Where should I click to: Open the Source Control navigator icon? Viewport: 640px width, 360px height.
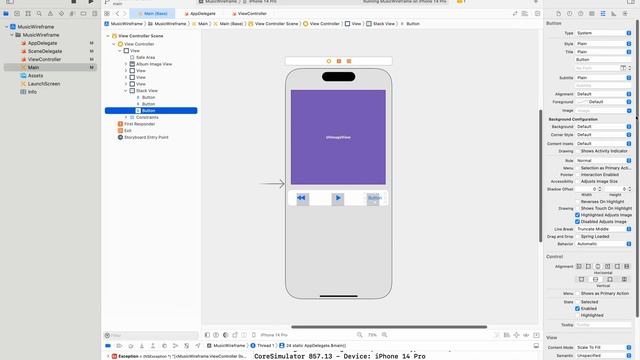17,13
